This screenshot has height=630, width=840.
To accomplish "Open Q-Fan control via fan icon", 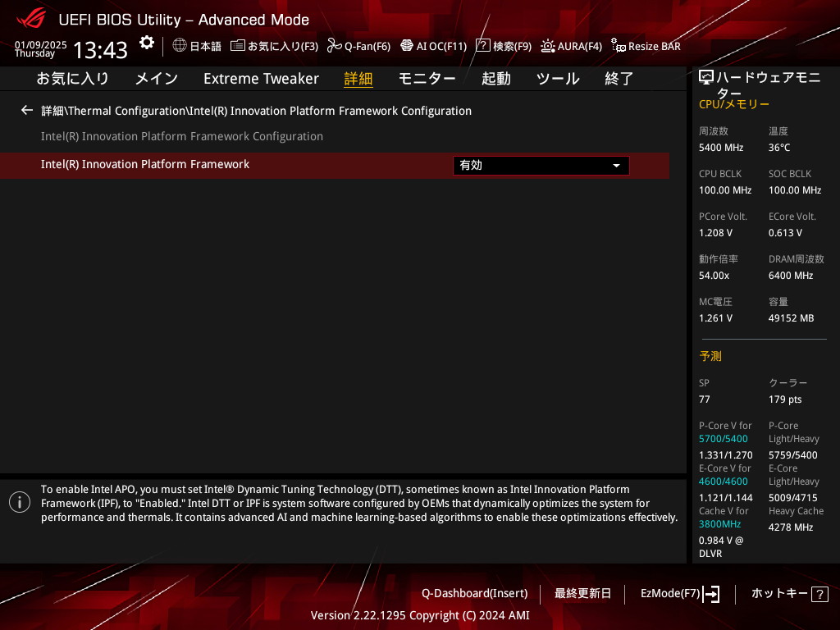I will click(x=334, y=46).
